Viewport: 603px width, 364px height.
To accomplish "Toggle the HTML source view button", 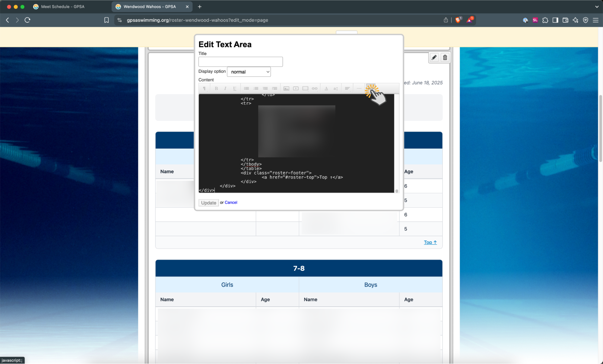I will [x=370, y=88].
